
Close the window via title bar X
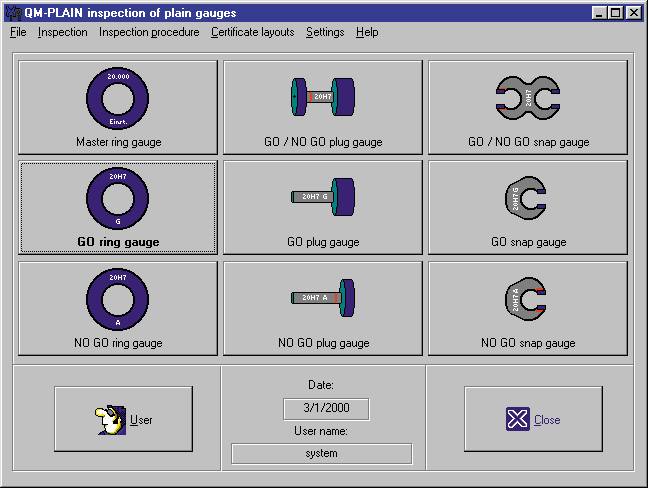(x=634, y=13)
